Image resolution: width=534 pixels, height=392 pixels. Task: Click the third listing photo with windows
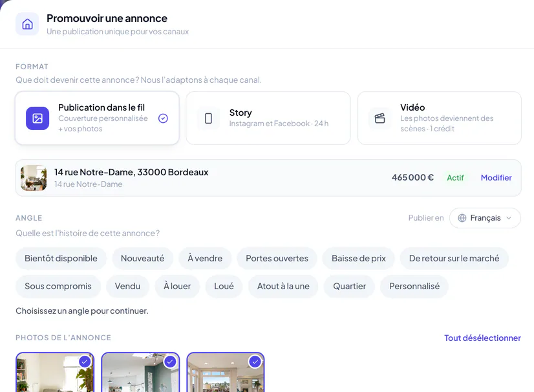point(226,372)
